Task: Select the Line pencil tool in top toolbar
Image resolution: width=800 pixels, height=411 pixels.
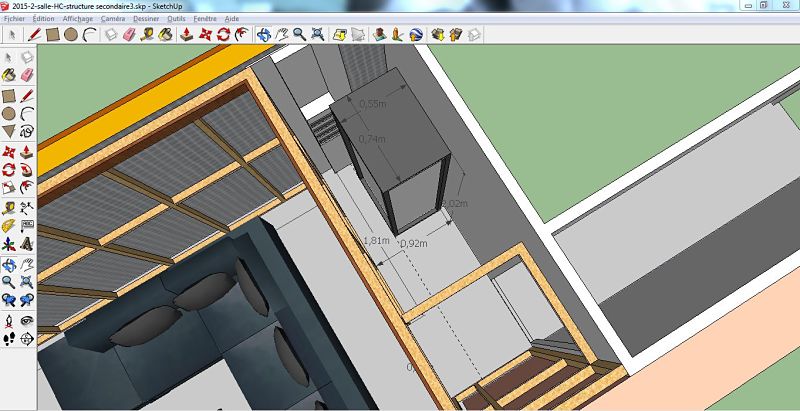Action: coord(34,34)
